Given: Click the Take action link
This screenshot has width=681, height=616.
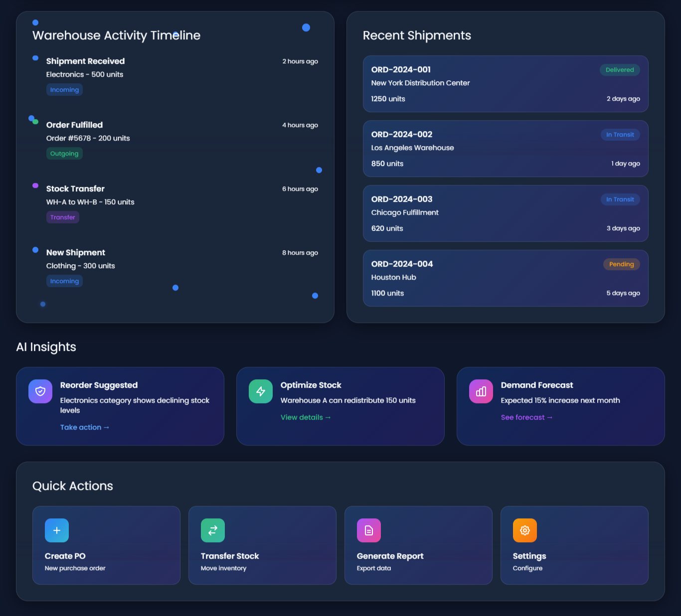Looking at the screenshot, I should coord(85,427).
